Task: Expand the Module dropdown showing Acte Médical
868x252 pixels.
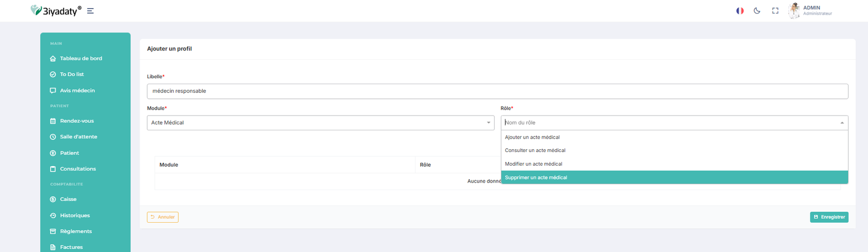Action: pyautogui.click(x=320, y=123)
